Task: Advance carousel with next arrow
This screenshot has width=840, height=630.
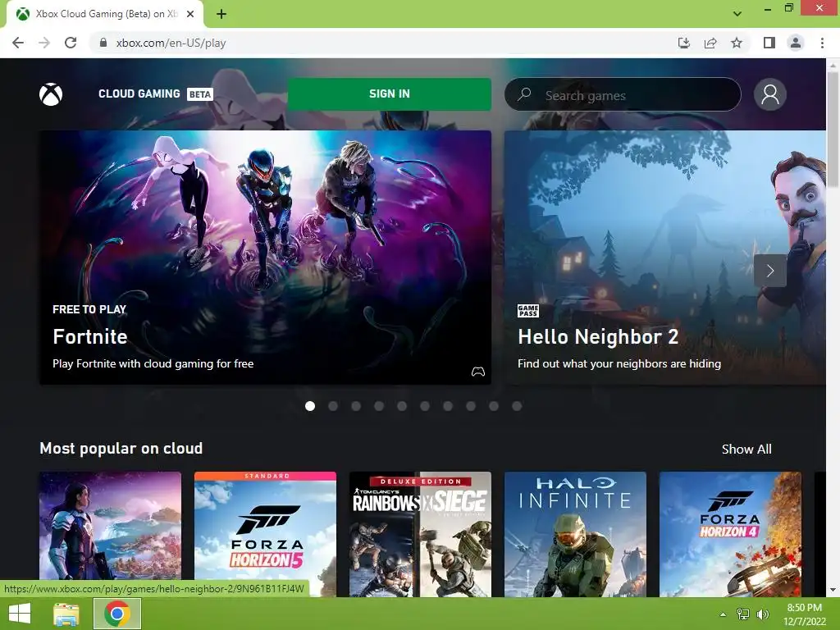Action: (769, 271)
